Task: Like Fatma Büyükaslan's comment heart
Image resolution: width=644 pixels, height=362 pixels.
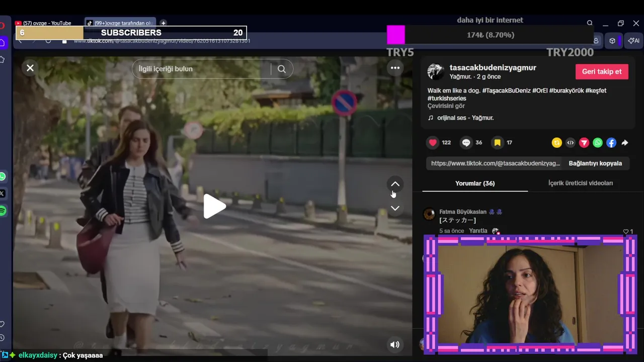Action: [x=626, y=231]
